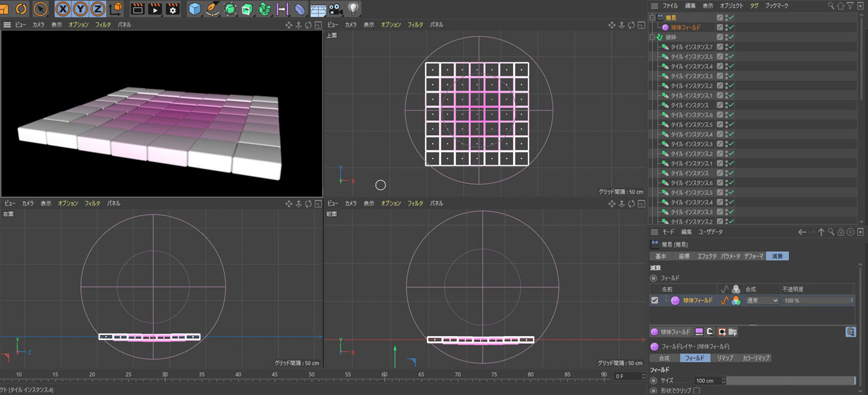Click the camera object icon
Image resolution: width=868 pixels, height=395 pixels.
335,9
